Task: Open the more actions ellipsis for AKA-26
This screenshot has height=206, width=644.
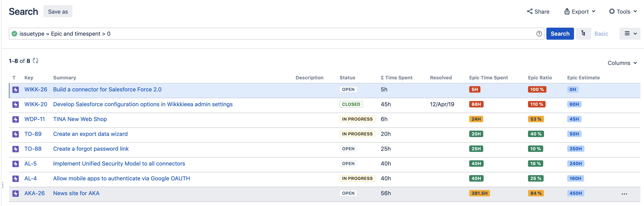Action: [624, 194]
